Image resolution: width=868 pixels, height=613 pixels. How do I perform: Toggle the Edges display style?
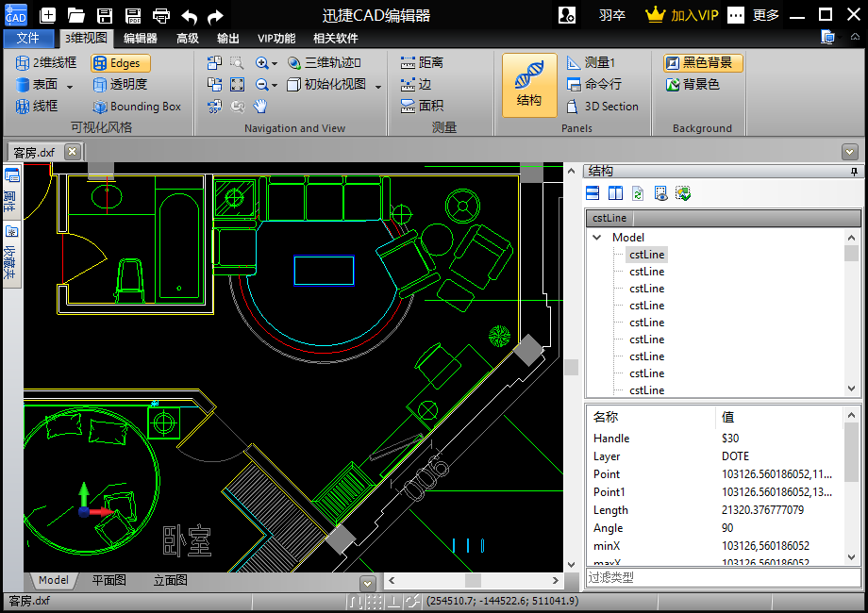click(x=121, y=63)
